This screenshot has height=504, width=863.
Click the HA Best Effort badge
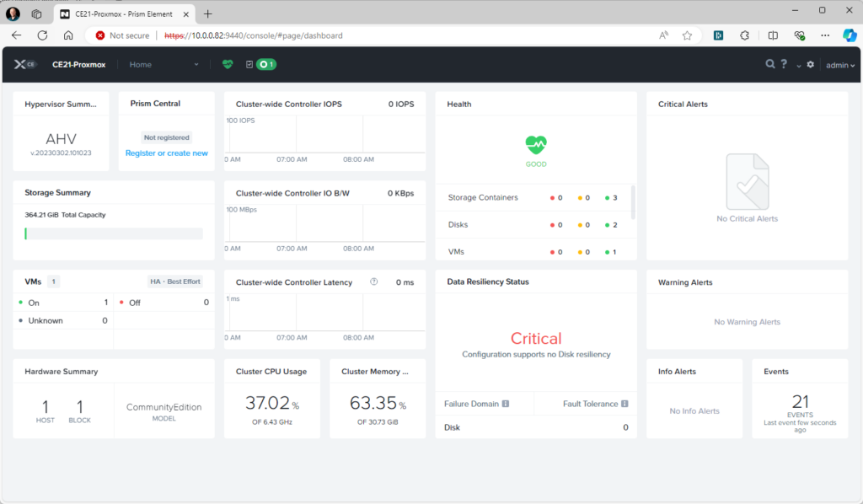pos(175,281)
